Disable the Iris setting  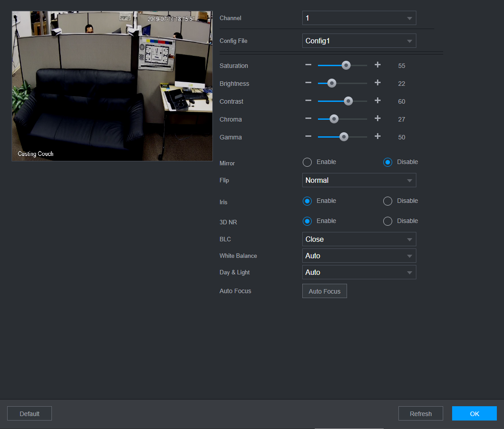tap(388, 201)
